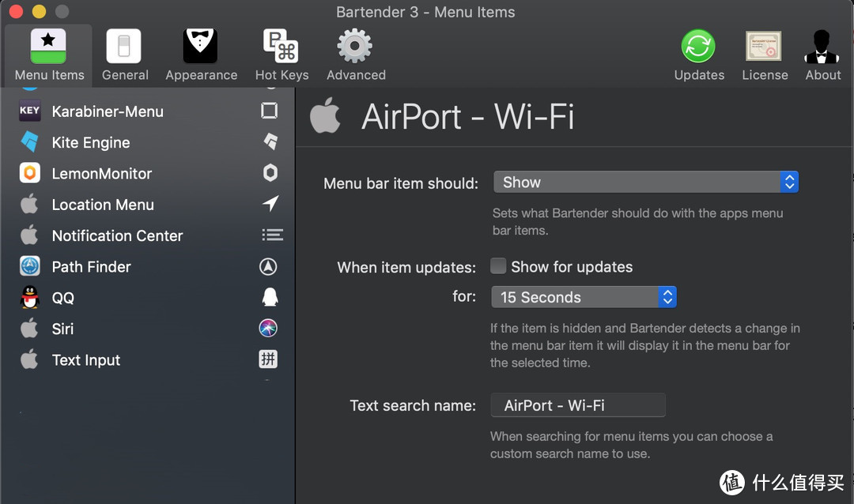Click QQ penguin menu bar glyph
Viewport: 854px width, 504px height.
270,297
